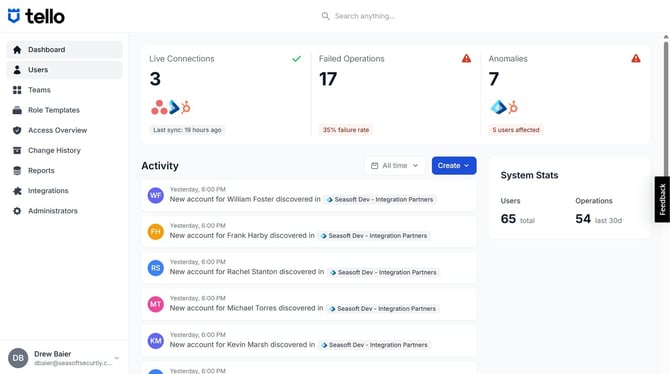The width and height of the screenshot is (670, 374).
Task: Click the 5 users affected badge
Action: tap(516, 130)
